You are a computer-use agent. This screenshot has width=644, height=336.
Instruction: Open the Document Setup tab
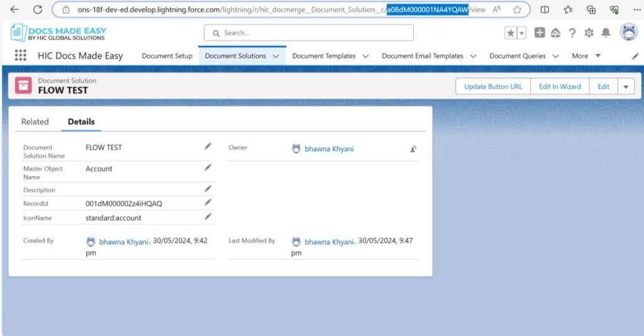(x=167, y=56)
